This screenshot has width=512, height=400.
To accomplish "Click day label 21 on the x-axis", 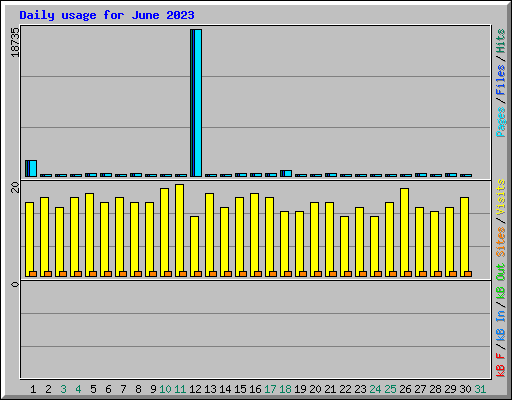I will [330, 389].
